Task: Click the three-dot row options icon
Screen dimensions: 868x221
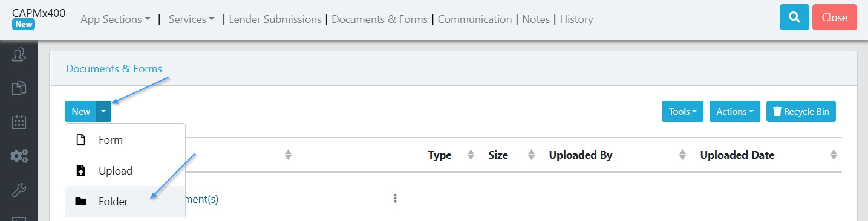Action: point(395,198)
